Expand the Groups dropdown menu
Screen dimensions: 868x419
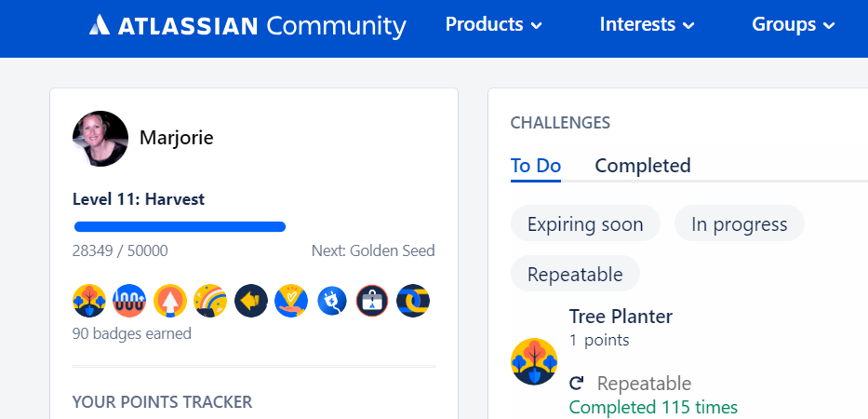[x=793, y=24]
